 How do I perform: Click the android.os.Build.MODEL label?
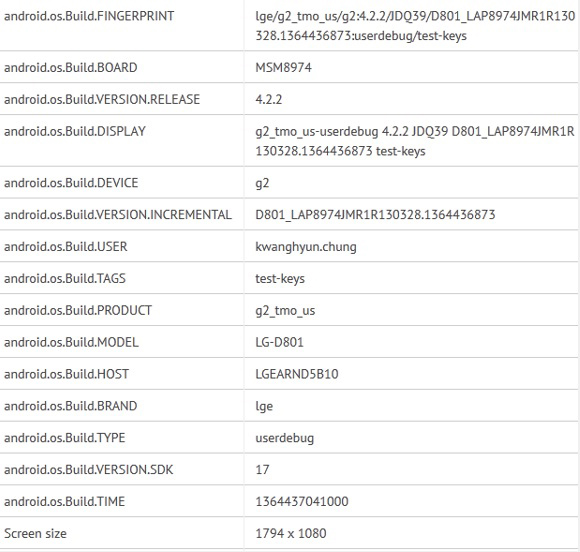coord(71,342)
